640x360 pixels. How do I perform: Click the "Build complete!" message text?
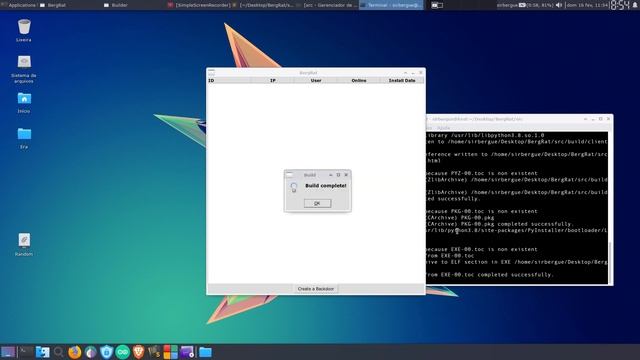(x=326, y=186)
